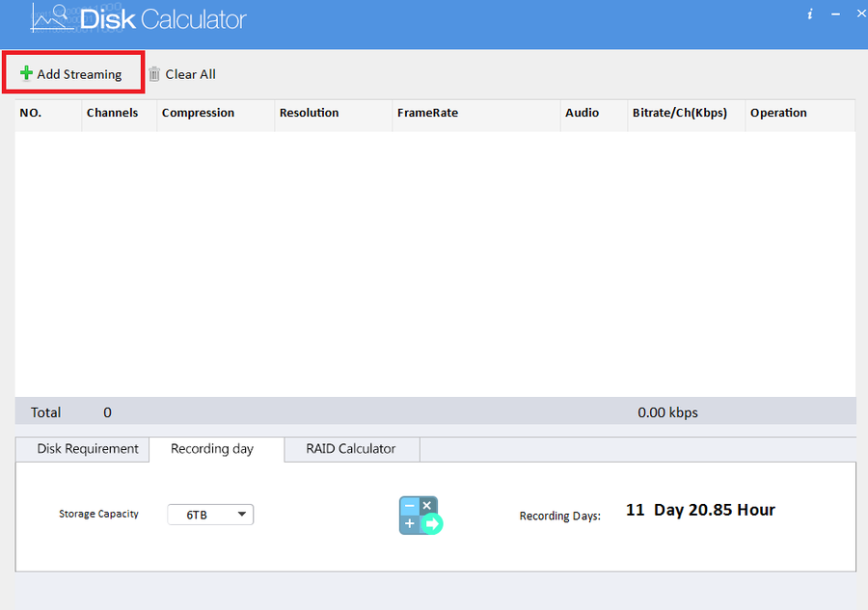Screen dimensions: 868x610
Task: Open the info icon in title bar
Action: 810,14
